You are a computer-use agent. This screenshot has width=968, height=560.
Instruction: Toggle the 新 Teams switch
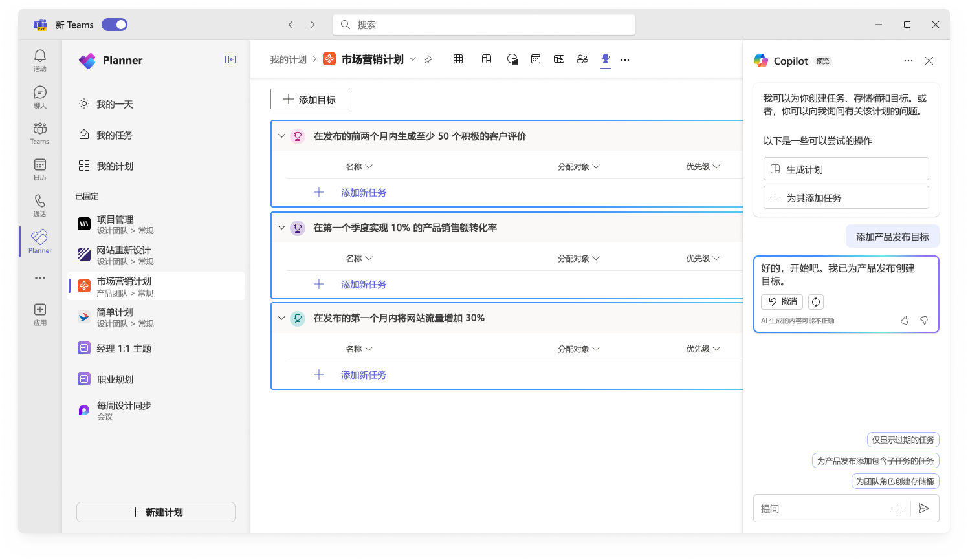coord(115,25)
